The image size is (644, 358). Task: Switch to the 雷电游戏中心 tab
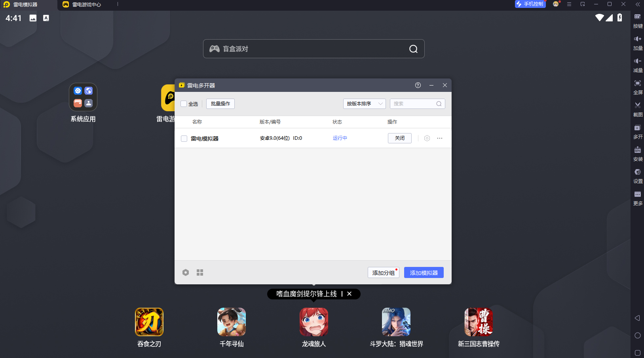(87, 5)
